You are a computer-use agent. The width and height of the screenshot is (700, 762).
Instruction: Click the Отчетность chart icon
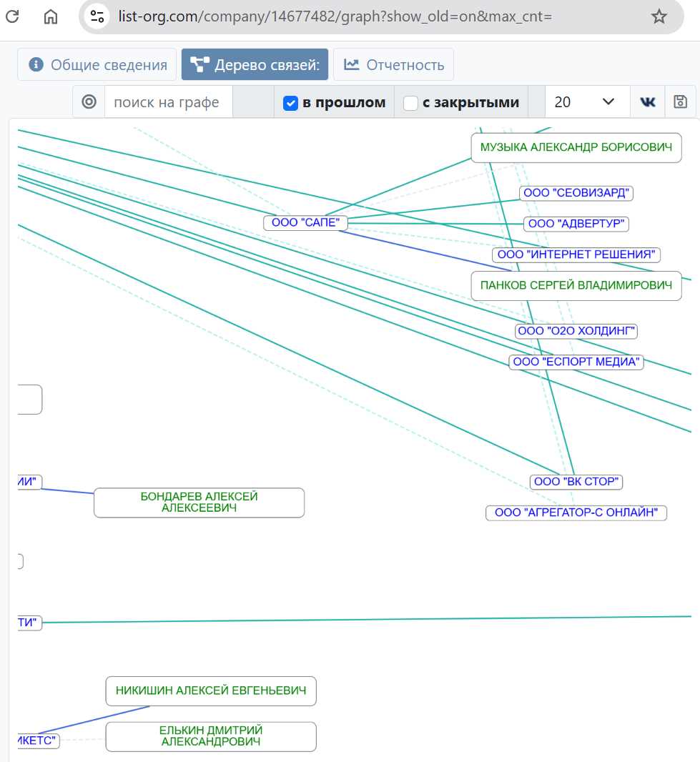tap(351, 64)
